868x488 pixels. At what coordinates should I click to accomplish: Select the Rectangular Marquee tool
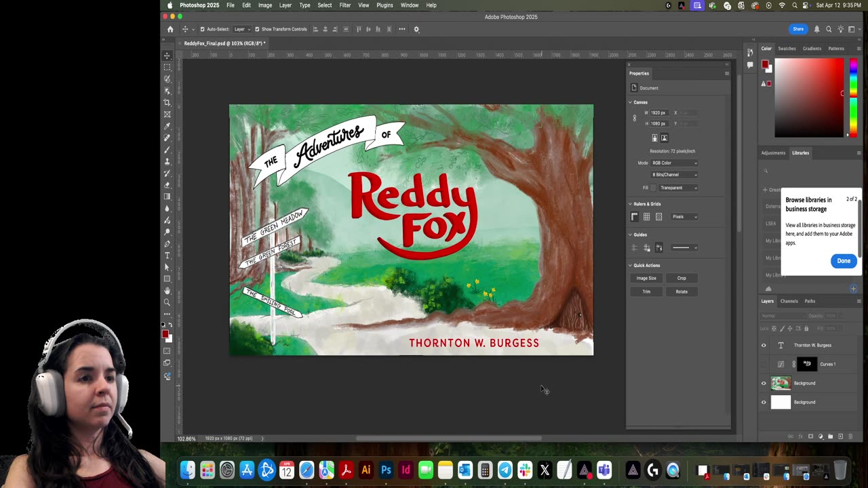pyautogui.click(x=167, y=67)
